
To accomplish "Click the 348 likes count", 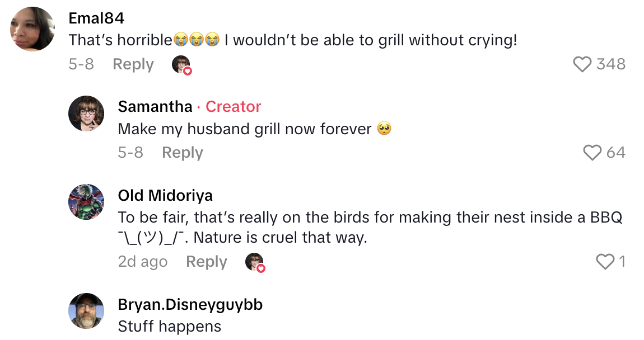I will coord(610,64).
